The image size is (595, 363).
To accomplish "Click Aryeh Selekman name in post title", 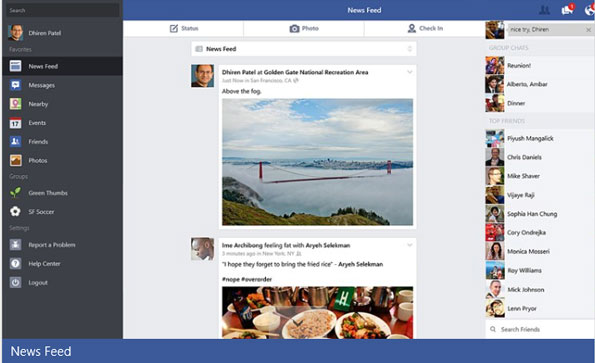I will 328,245.
